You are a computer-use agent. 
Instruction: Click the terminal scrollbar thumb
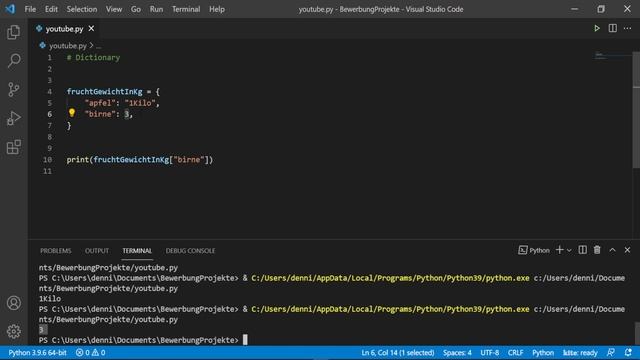(637, 333)
